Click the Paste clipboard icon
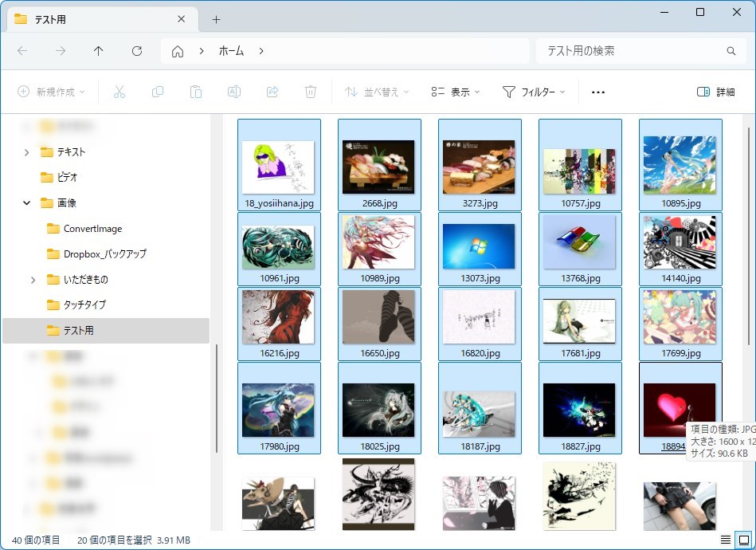Screen dimensions: 756x550 coord(196,92)
